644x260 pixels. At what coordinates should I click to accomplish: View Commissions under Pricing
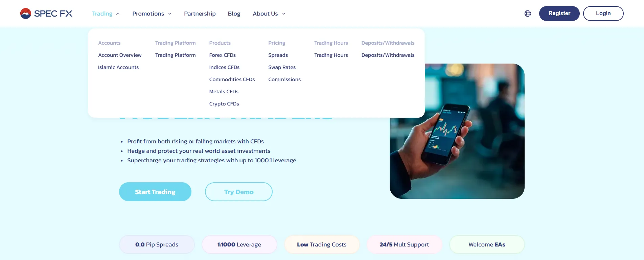[x=284, y=79]
